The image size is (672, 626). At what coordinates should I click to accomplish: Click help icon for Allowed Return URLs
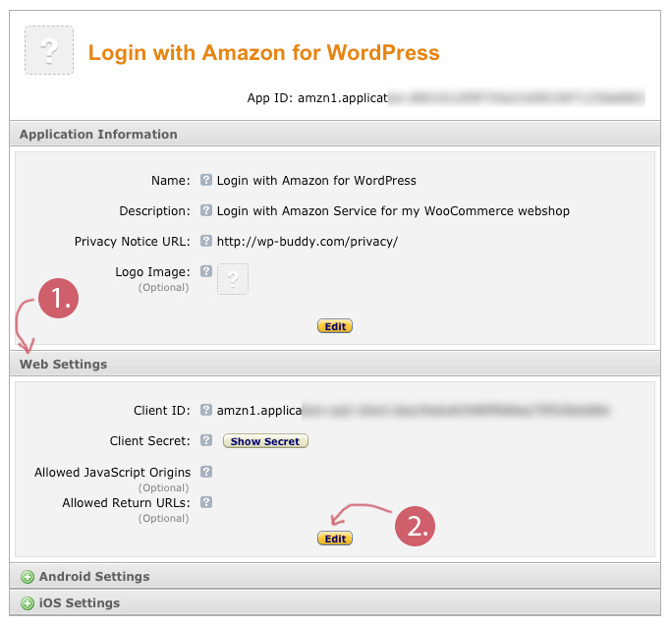(206, 502)
